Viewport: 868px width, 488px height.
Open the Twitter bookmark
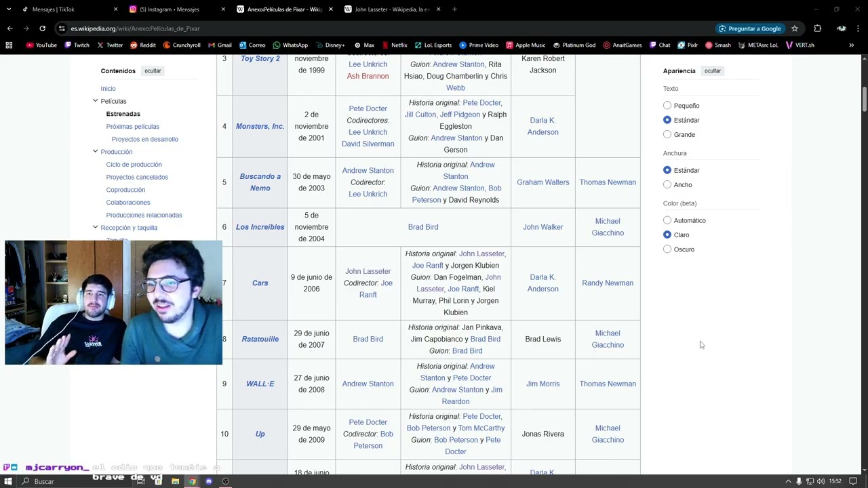pos(110,45)
